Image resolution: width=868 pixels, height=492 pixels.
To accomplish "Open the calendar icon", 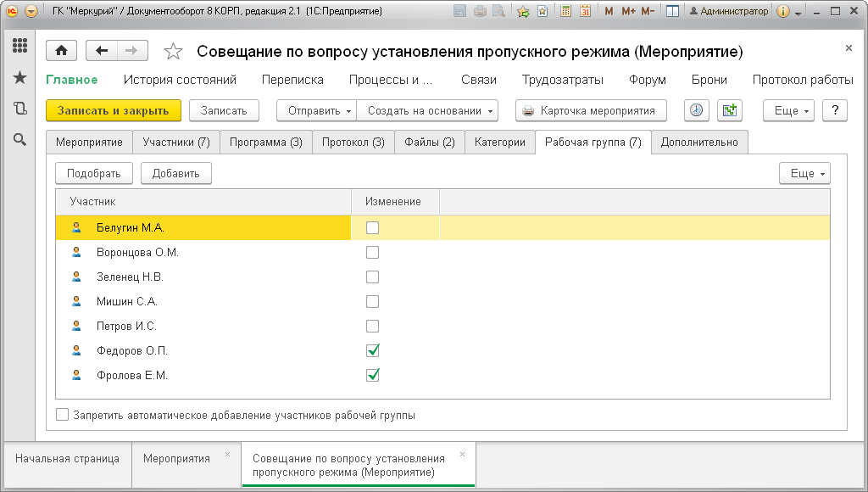I will pos(585,10).
